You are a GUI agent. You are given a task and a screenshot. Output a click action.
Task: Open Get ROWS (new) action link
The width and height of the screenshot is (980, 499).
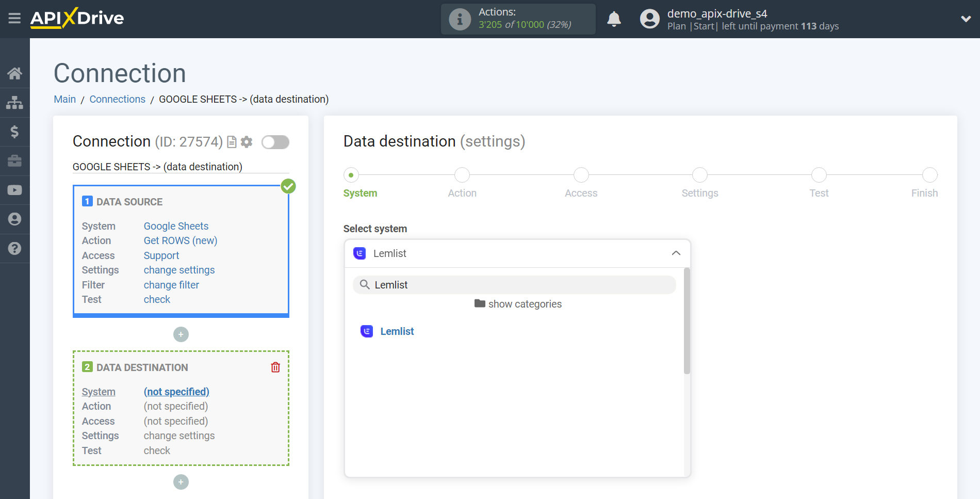(x=181, y=240)
